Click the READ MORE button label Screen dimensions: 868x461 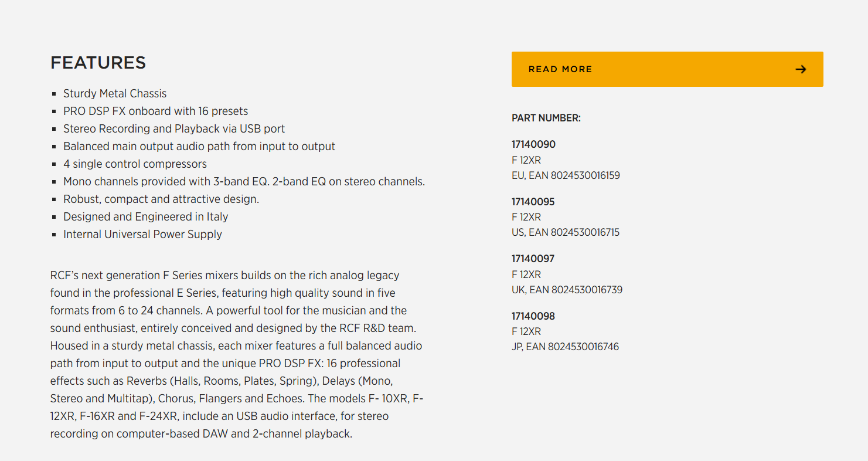560,69
